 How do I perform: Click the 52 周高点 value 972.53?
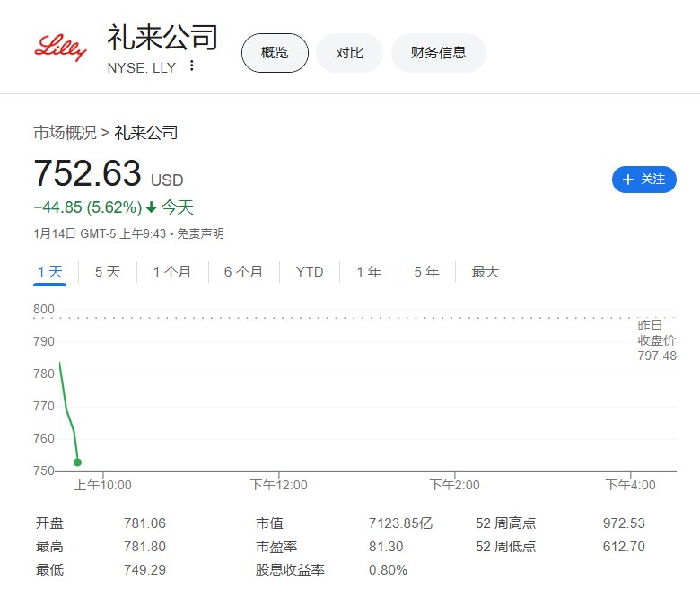point(624,523)
